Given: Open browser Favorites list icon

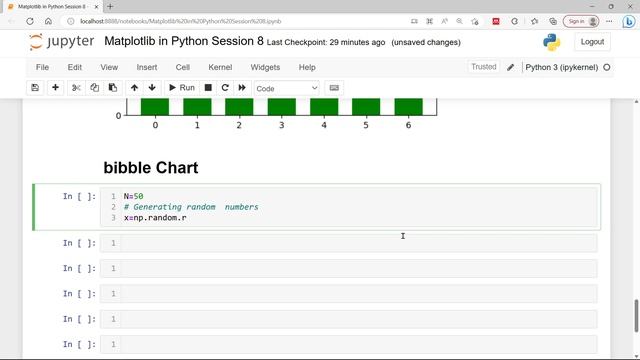Looking at the screenshot, I should (x=534, y=21).
